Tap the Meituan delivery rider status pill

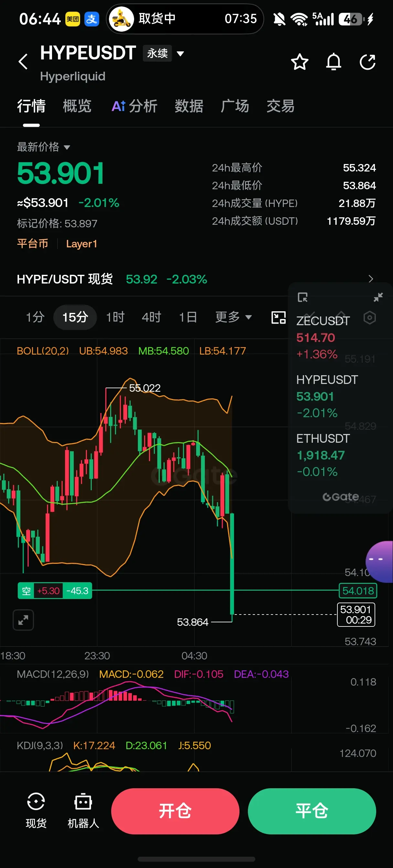[185, 19]
